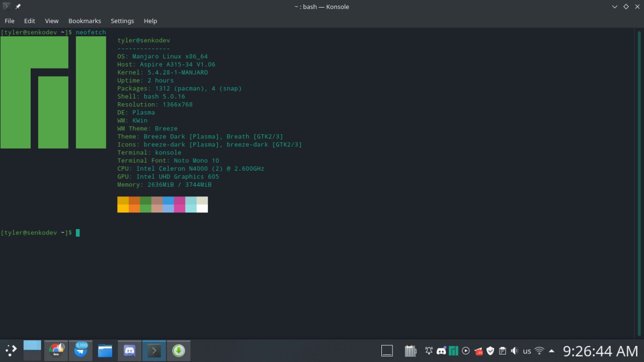Viewport: 644px width, 362px height.
Task: Click the red tray icon with 99 badge
Action: (478, 351)
